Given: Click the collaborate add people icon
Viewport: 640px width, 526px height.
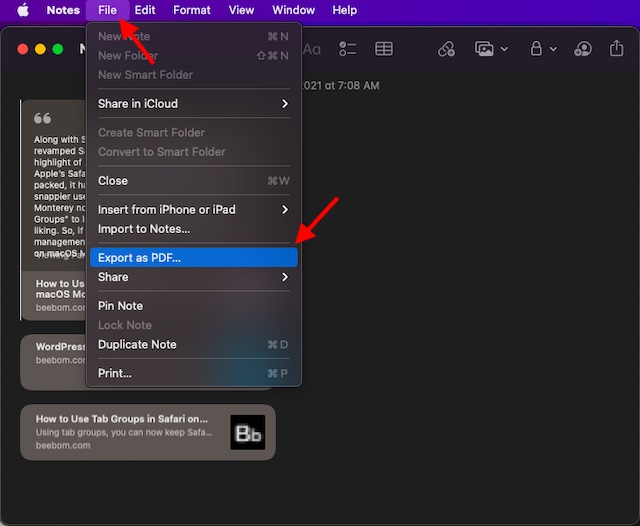Looking at the screenshot, I should click(582, 49).
